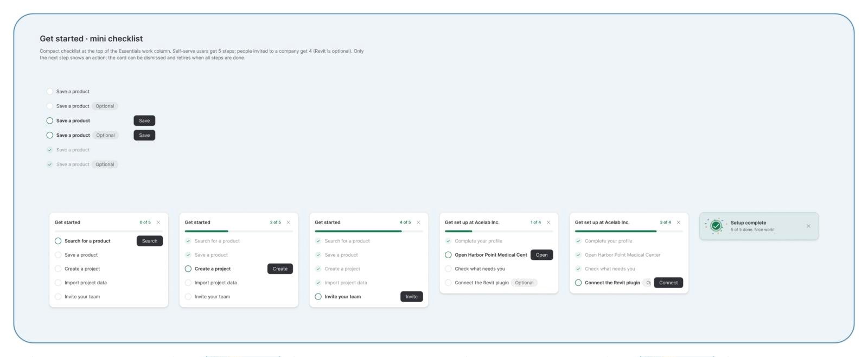Click the green Setup complete badge icon
Viewport: 868px width, 357px height.
716,226
